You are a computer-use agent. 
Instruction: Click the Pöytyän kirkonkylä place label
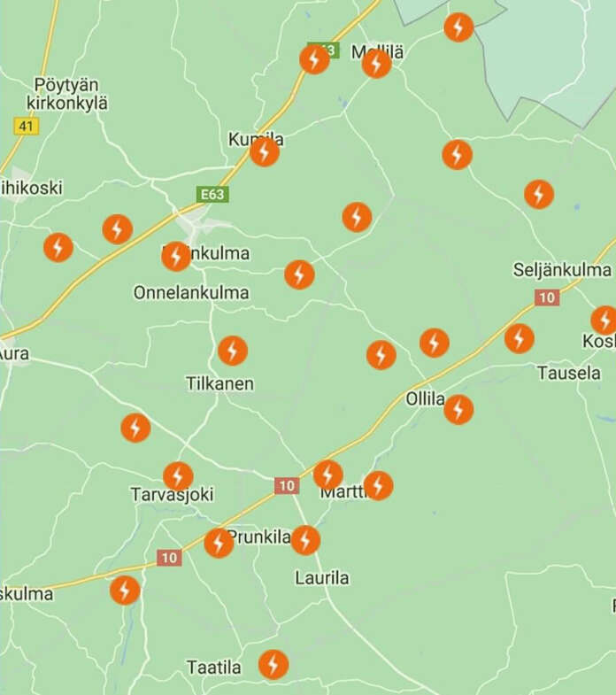67,94
